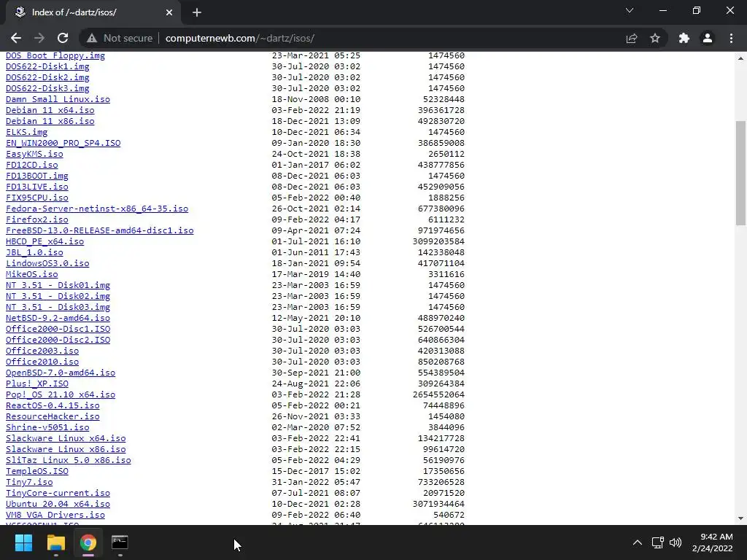Open the terminal taskbar icon
This screenshot has width=747, height=560.
coord(120,542)
